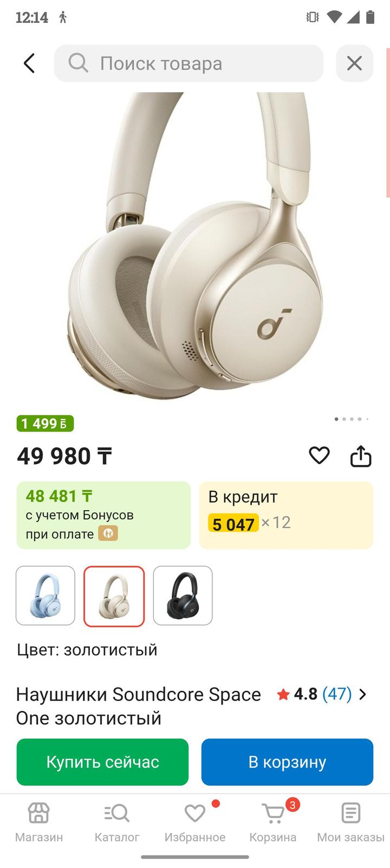Screen dimensions: 390x868
Task: Tap the 1 499 Б bonus badge
Action: [x=45, y=423]
